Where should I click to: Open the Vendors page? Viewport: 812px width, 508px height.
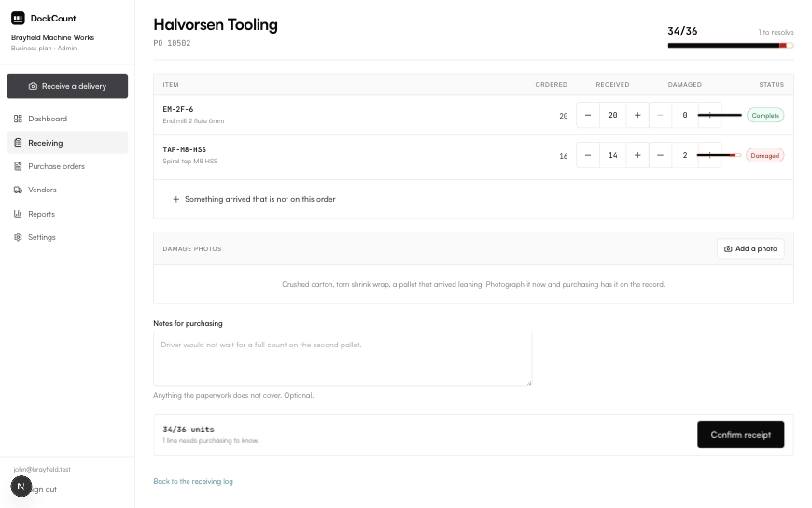67,190
